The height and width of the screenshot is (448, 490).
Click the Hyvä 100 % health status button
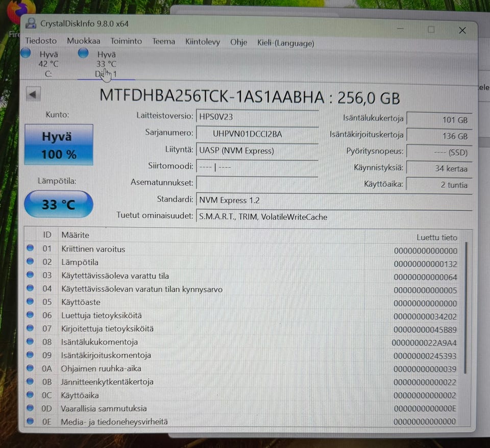point(59,144)
